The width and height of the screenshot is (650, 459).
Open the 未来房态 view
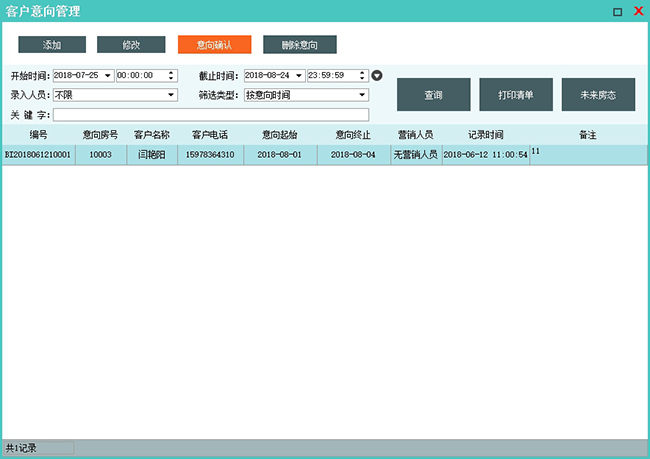tap(598, 94)
